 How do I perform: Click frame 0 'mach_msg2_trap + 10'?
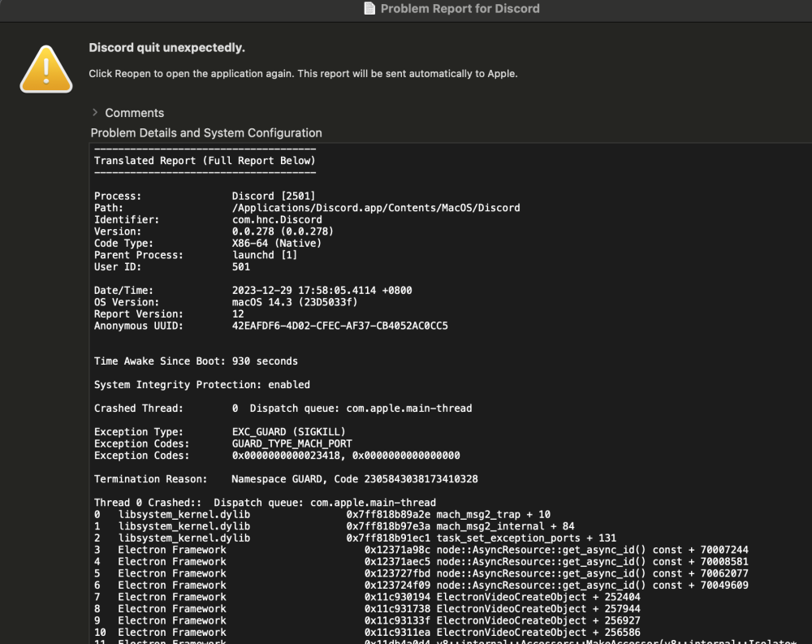pos(494,515)
